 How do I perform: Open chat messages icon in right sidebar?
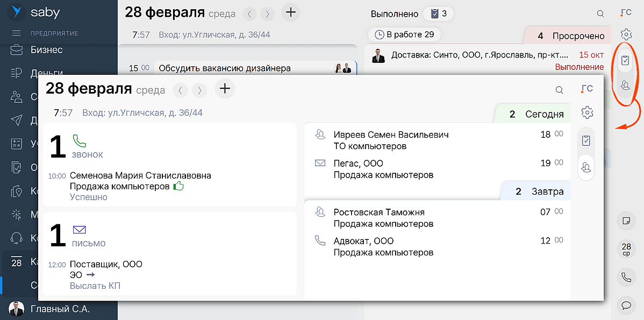tap(625, 305)
